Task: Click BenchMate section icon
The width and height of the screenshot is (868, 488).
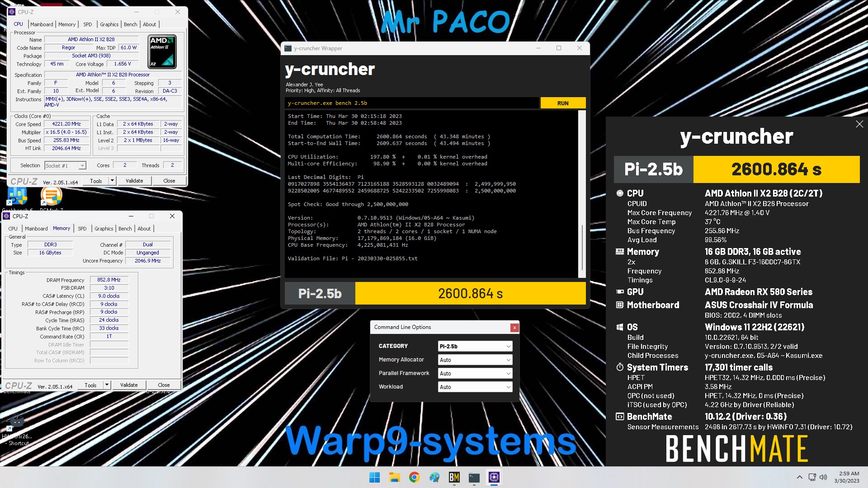Action: [620, 417]
